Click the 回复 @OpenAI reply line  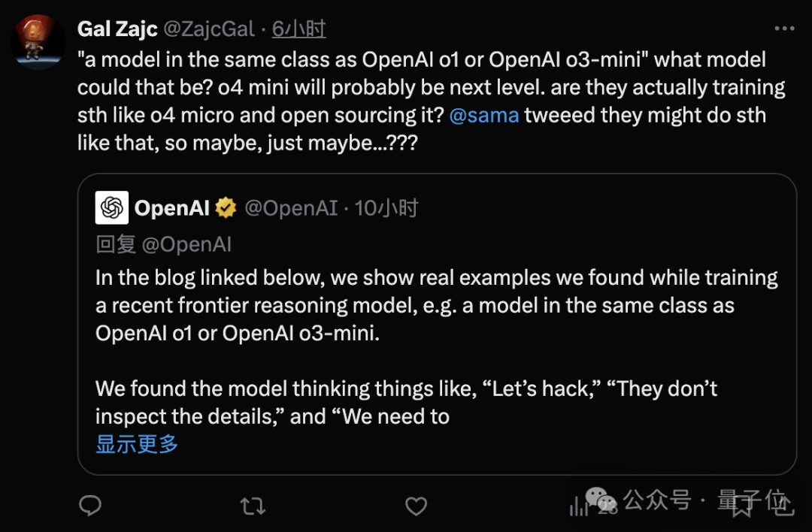(163, 244)
